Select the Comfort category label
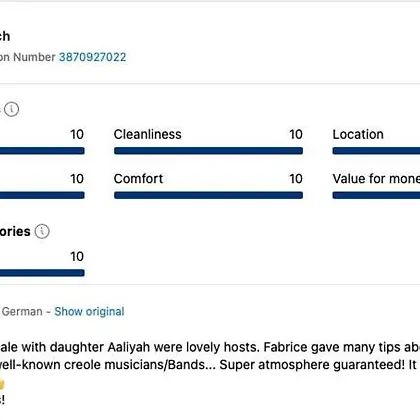This screenshot has height=420, width=420. [138, 179]
